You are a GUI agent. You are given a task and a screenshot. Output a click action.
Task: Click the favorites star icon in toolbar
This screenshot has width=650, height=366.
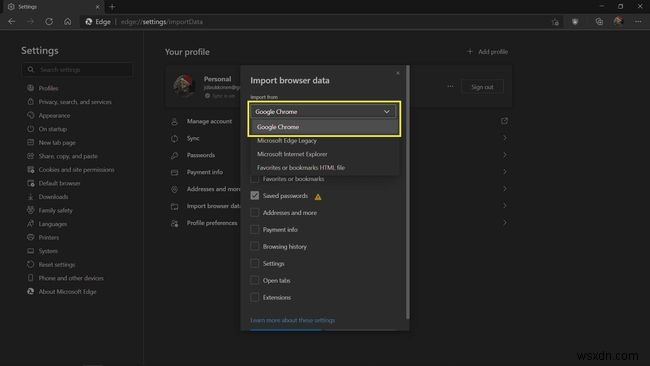tap(555, 22)
